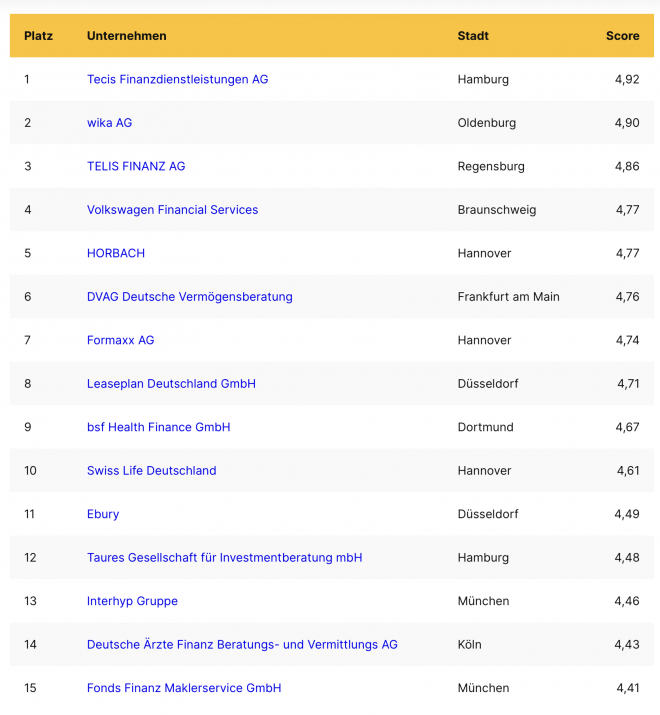Open TELIS FINANZ AG link

[136, 166]
